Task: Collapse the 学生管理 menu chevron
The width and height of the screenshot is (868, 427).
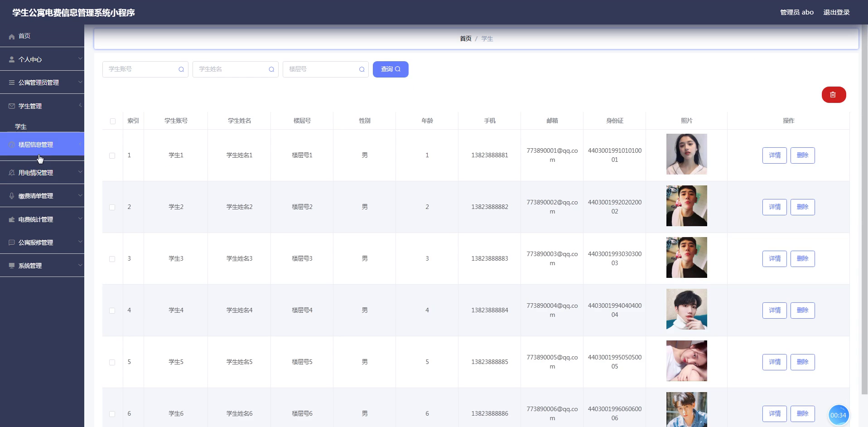Action: pos(80,106)
